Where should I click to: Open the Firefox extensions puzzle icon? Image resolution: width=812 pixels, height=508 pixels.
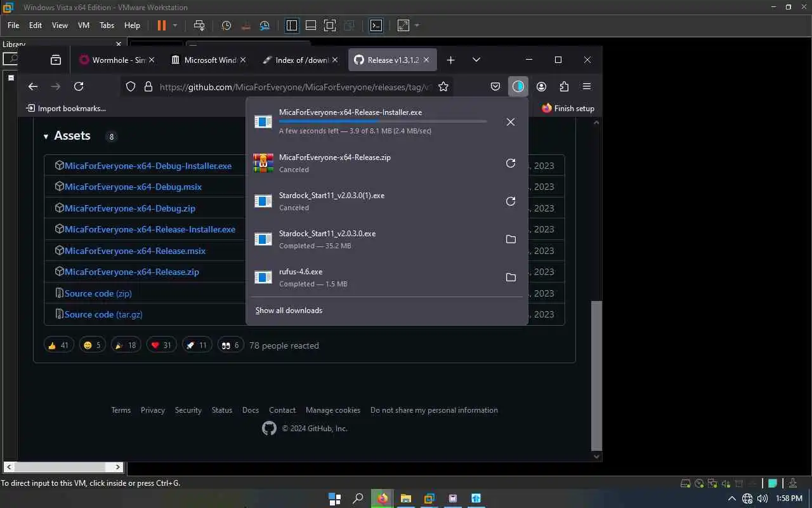tap(564, 86)
